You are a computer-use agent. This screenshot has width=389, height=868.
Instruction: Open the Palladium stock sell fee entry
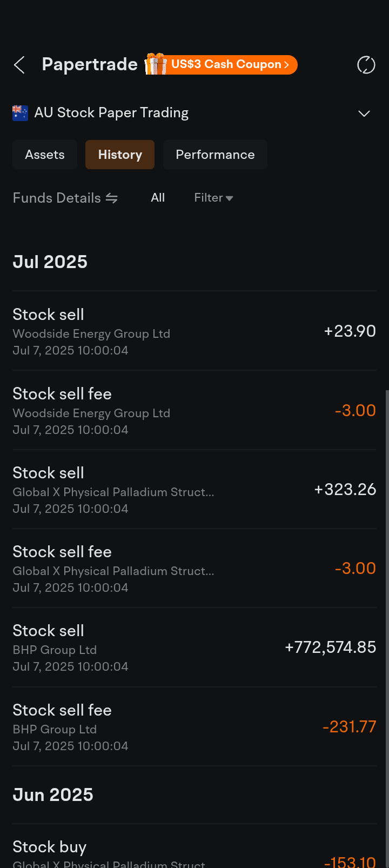pos(194,569)
